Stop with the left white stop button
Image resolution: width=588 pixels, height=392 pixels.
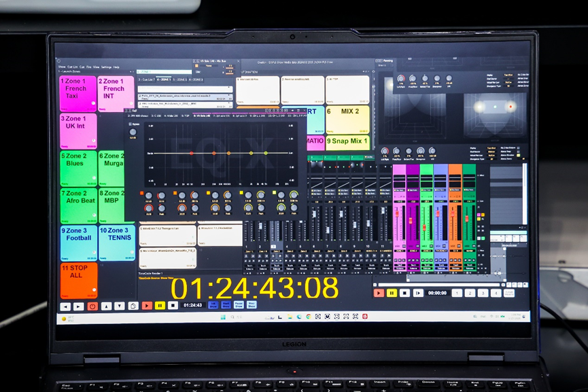[173, 306]
